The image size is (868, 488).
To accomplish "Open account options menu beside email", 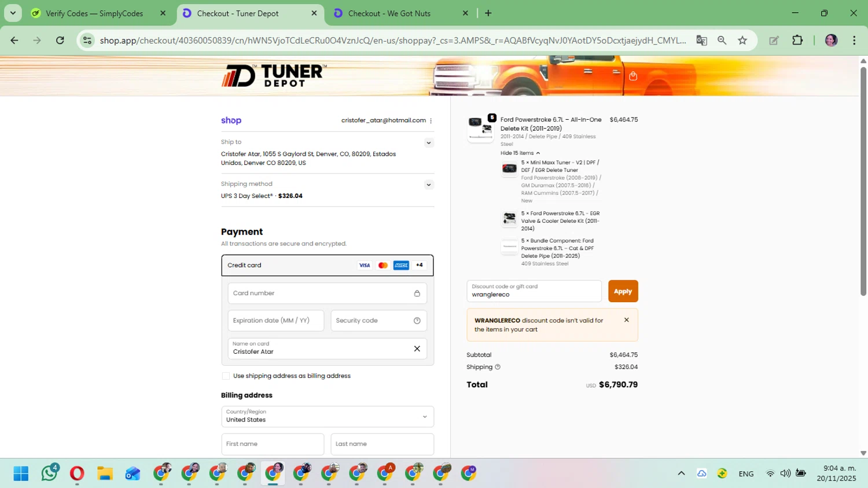I will [431, 120].
